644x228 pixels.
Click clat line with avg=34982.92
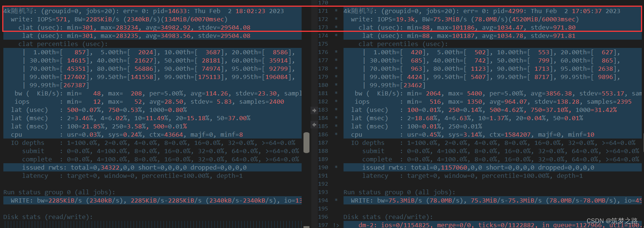pos(134,28)
